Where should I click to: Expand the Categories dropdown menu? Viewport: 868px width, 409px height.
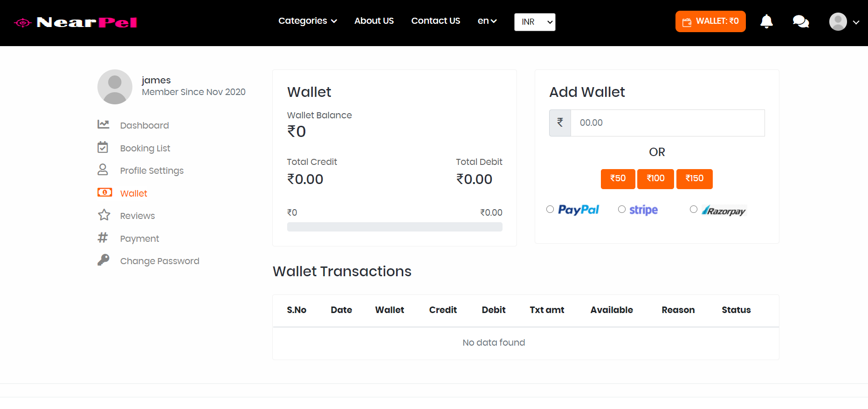(307, 21)
